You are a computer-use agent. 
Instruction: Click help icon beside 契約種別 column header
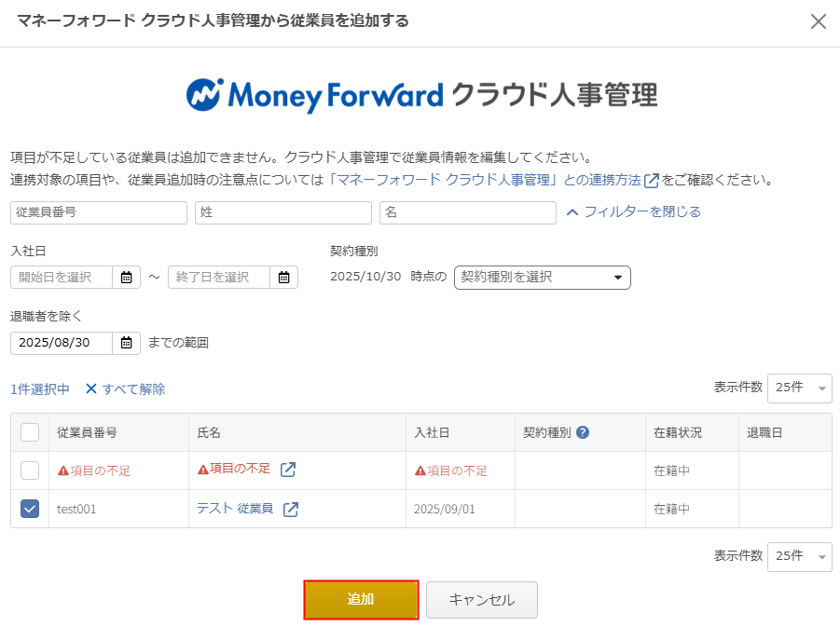tap(583, 432)
